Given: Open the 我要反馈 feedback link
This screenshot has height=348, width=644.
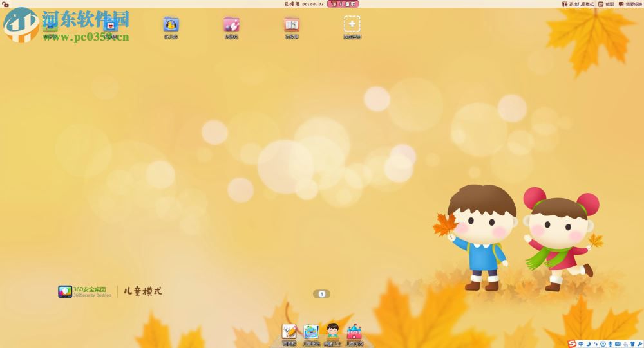Looking at the screenshot, I should click(x=630, y=4).
